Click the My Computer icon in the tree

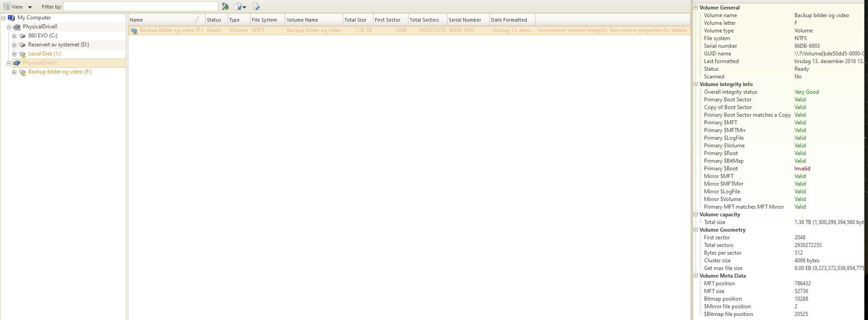tap(11, 18)
